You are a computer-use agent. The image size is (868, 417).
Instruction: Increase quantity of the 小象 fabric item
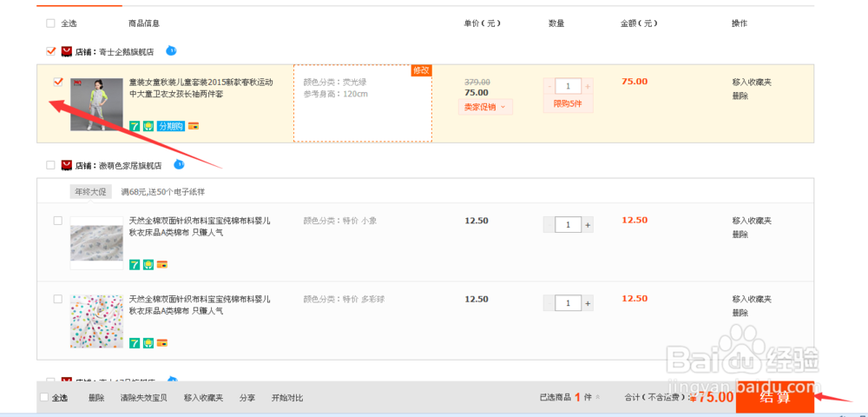point(588,225)
